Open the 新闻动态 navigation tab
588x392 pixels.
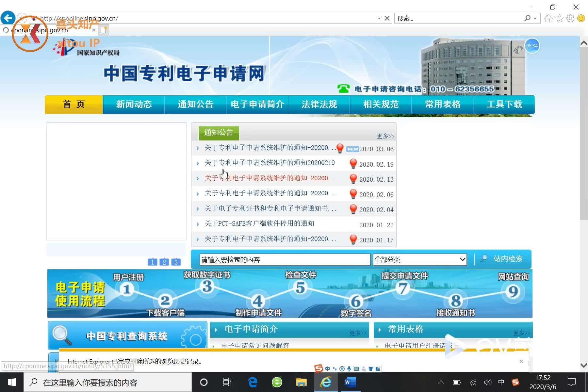pyautogui.click(x=134, y=105)
